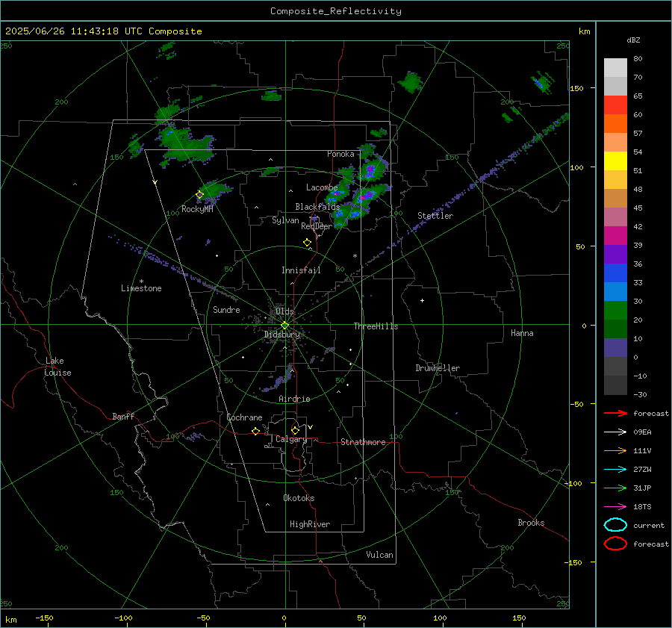Click the dBZ legend heading
Image resolution: width=672 pixels, height=628 pixels.
point(633,40)
